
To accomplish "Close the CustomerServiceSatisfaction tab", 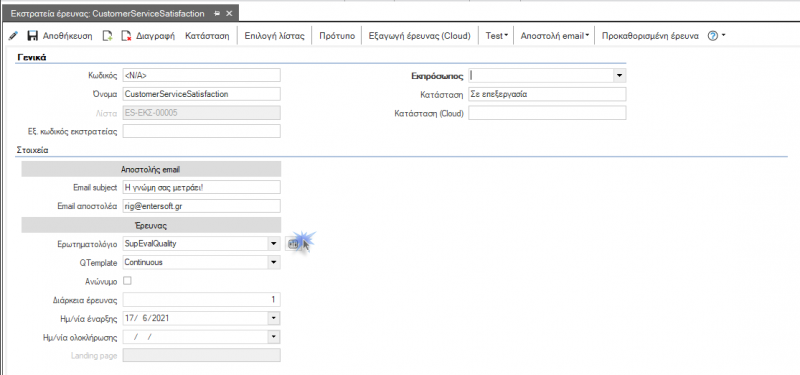I will click(x=229, y=14).
